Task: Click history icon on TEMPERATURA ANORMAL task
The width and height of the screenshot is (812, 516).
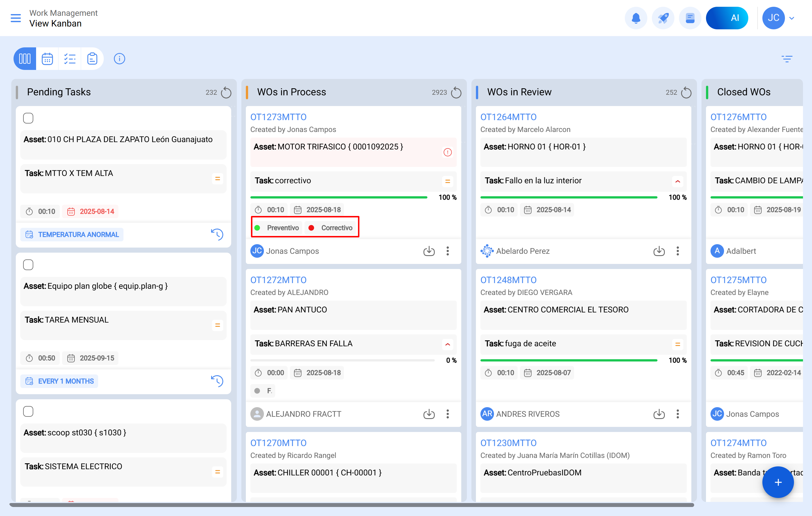Action: 217,234
